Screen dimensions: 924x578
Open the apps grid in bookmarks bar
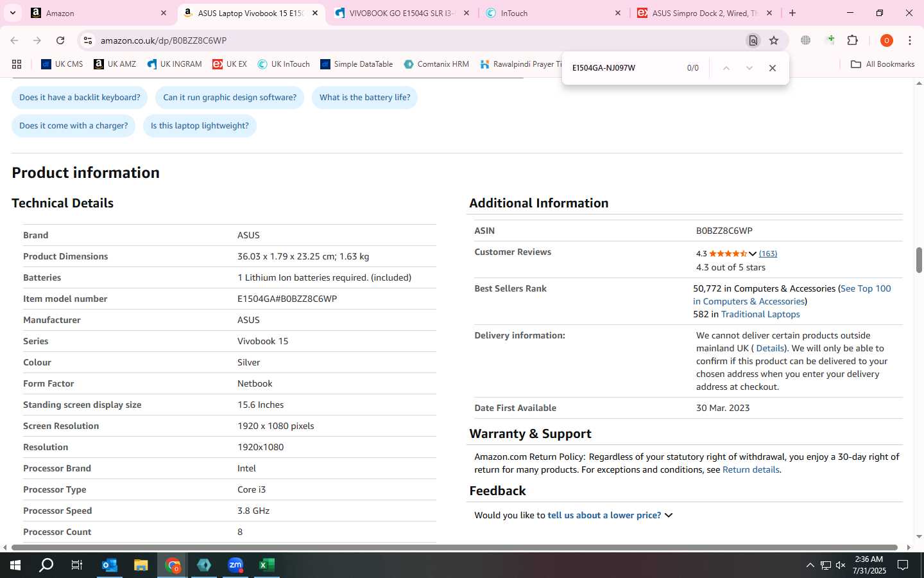click(x=17, y=64)
